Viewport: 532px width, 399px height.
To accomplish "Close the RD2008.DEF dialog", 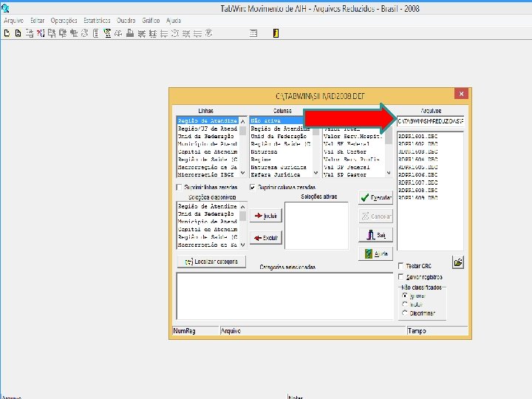I will click(x=461, y=94).
